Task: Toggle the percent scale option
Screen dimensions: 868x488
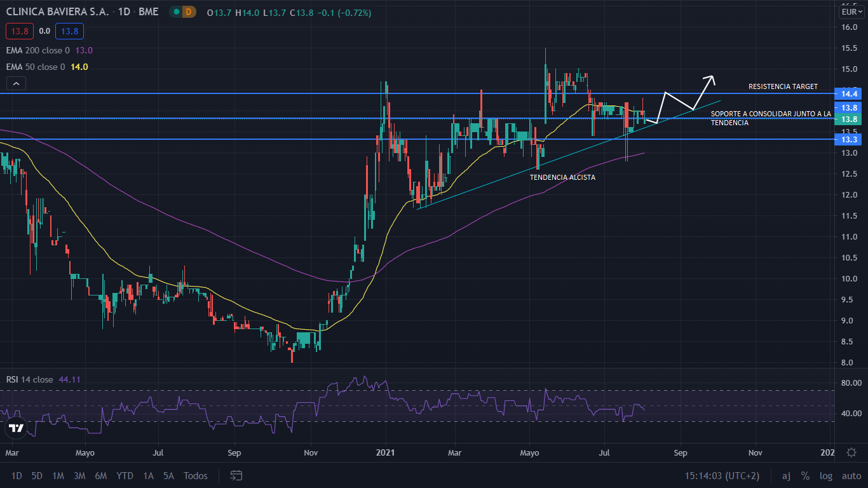Action: tap(805, 476)
